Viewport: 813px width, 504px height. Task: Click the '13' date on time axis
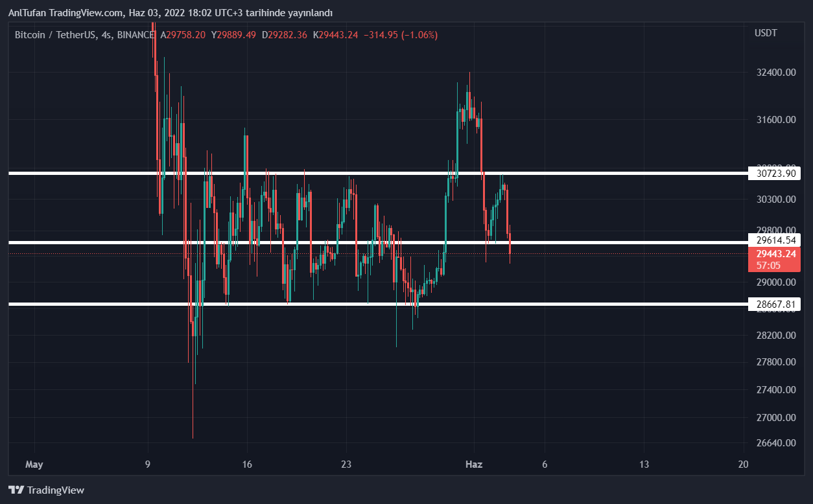(644, 464)
